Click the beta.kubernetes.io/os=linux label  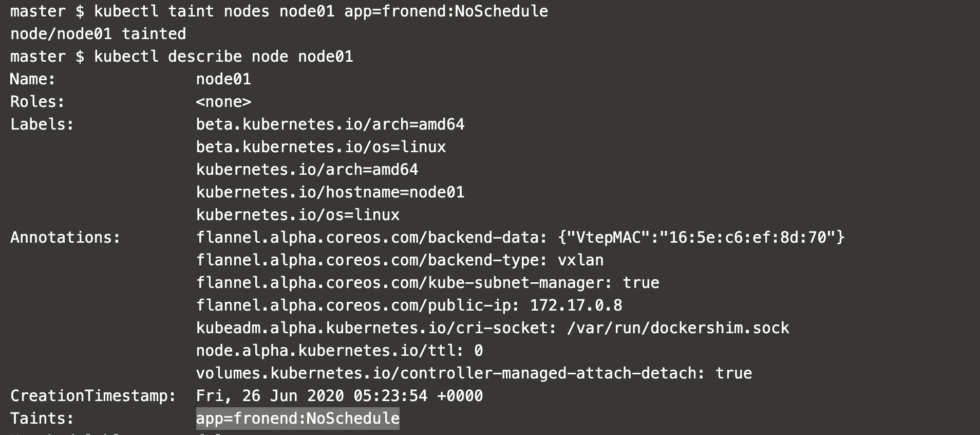321,147
